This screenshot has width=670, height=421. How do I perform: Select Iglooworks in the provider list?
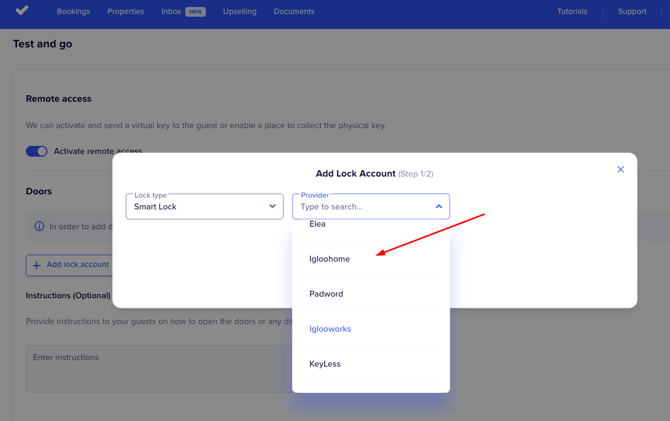pos(330,329)
